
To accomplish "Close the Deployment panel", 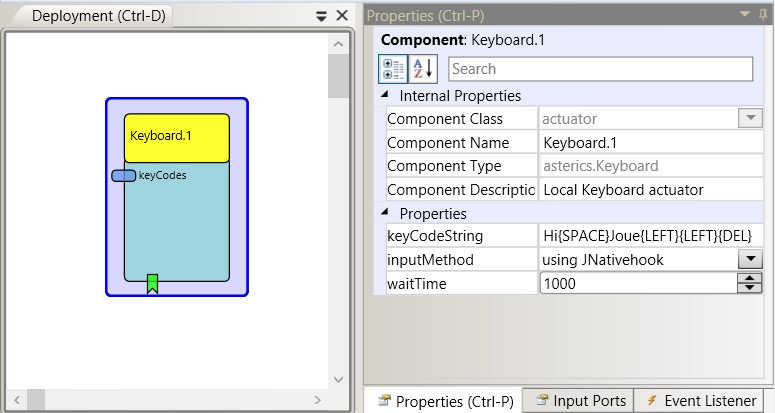I will [342, 16].
